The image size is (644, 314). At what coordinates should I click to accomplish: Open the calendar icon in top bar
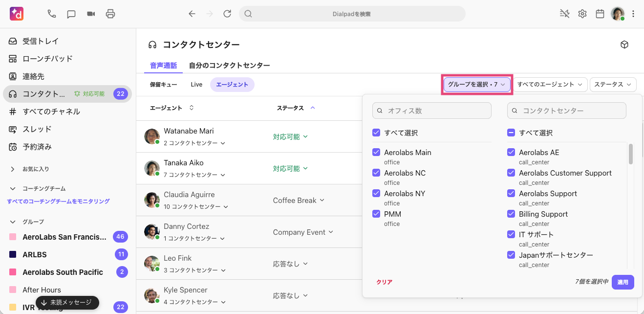tap(600, 14)
